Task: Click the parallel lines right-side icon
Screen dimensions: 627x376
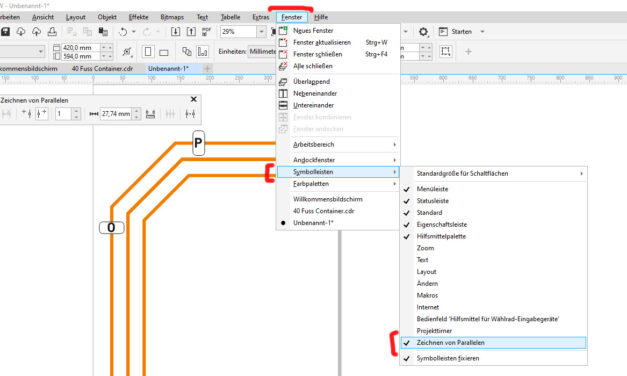Action: point(42,114)
